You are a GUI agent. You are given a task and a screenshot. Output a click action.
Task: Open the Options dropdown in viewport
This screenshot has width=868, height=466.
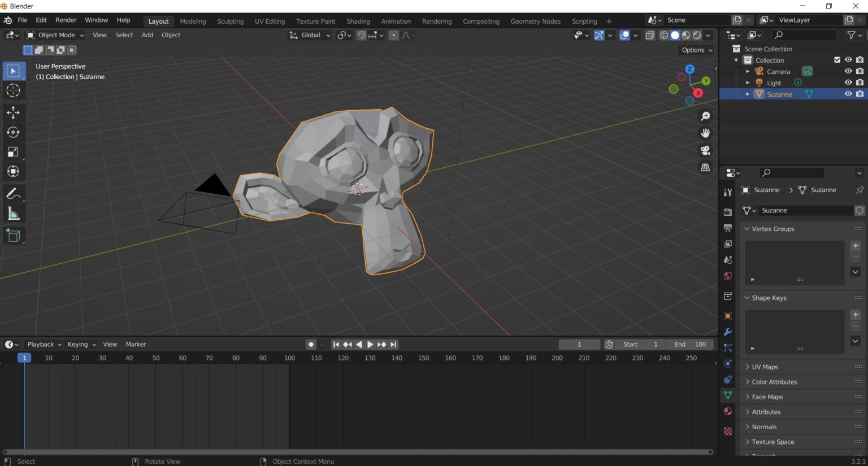tap(697, 50)
